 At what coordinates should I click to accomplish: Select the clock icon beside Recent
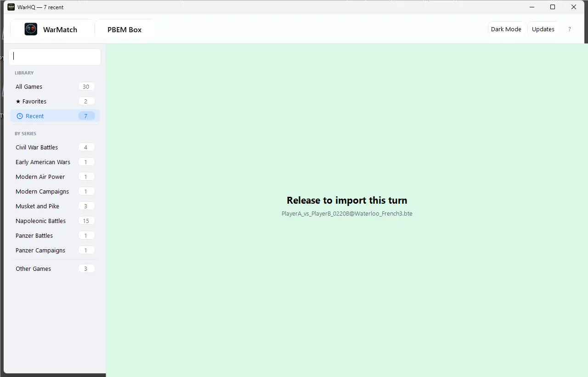[20, 116]
